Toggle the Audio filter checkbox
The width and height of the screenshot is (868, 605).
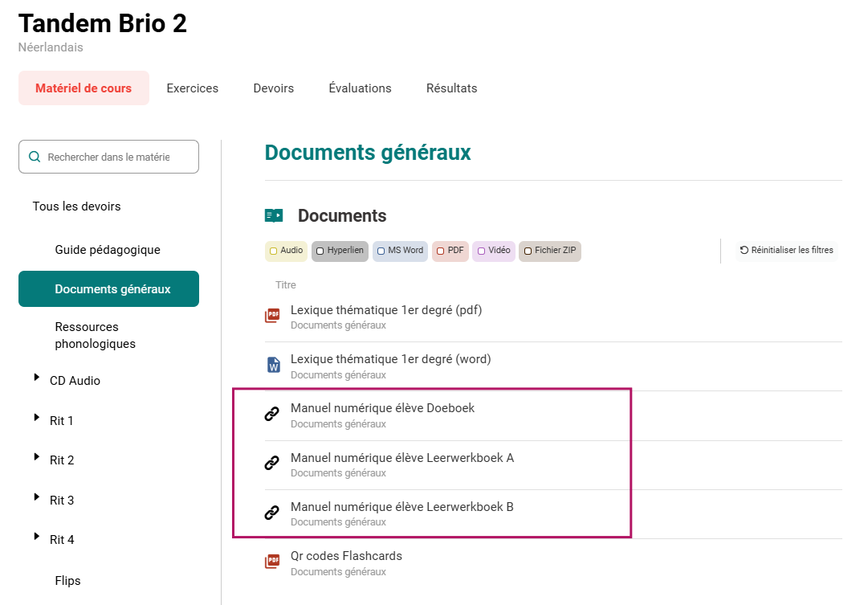[x=274, y=251]
